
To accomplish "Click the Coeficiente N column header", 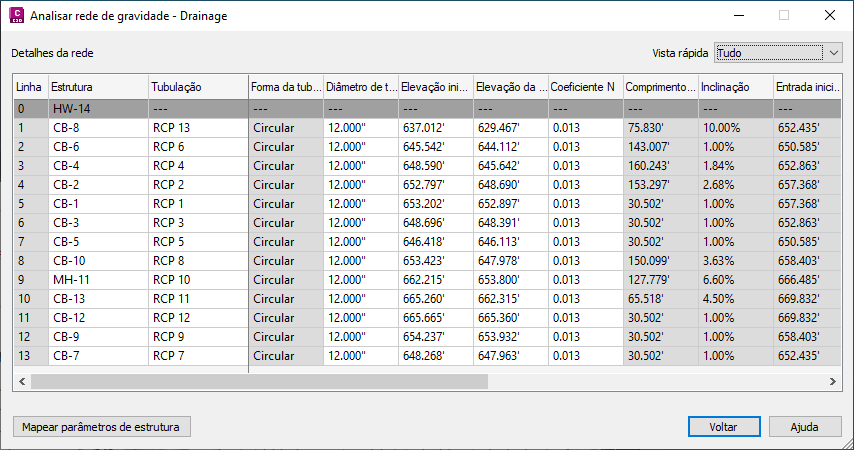I will [x=585, y=87].
